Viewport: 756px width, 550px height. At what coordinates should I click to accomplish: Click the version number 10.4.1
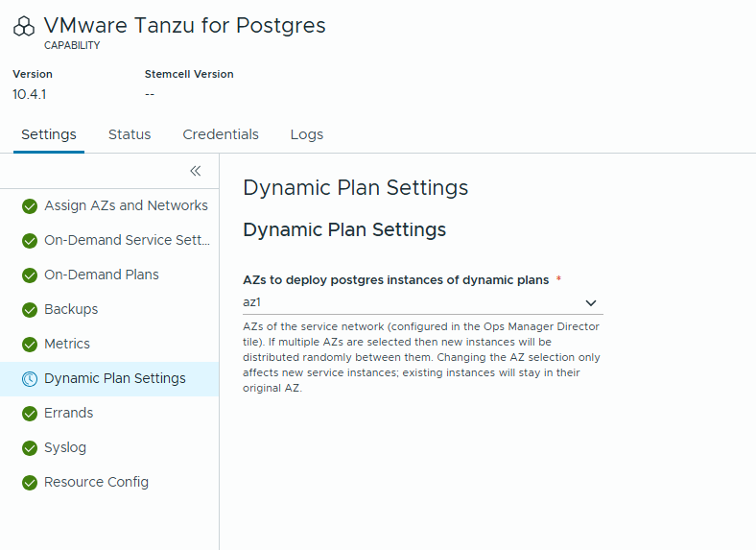click(30, 95)
